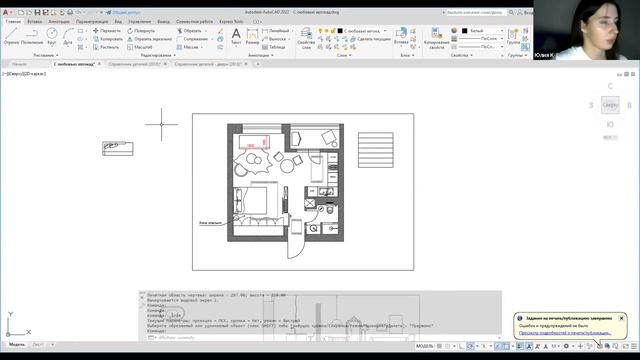This screenshot has width=640, height=360.
Task: Click the search magnifier icon in title bar
Action: [511, 13]
